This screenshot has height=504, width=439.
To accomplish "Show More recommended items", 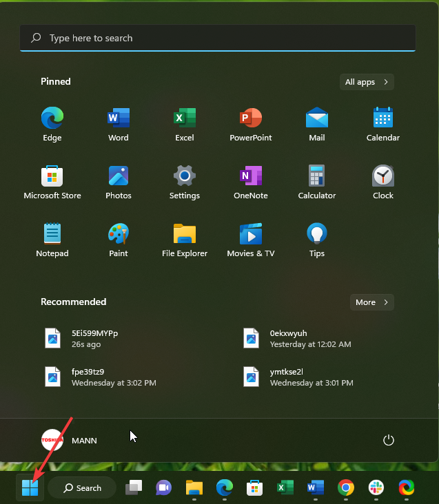I will (x=371, y=302).
